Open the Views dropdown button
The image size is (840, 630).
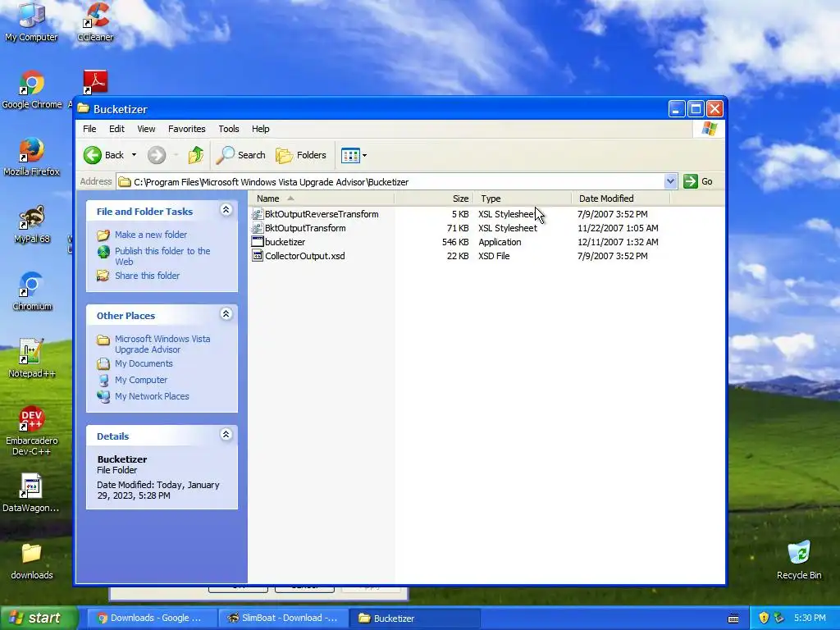click(x=354, y=155)
